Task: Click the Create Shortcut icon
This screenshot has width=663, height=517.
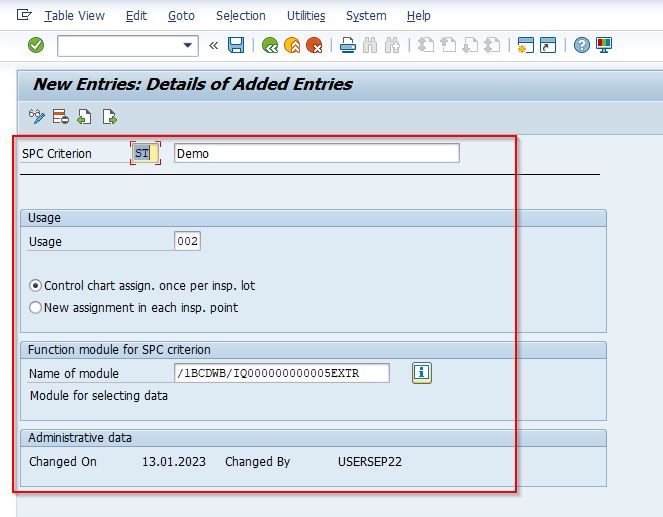Action: (x=548, y=45)
